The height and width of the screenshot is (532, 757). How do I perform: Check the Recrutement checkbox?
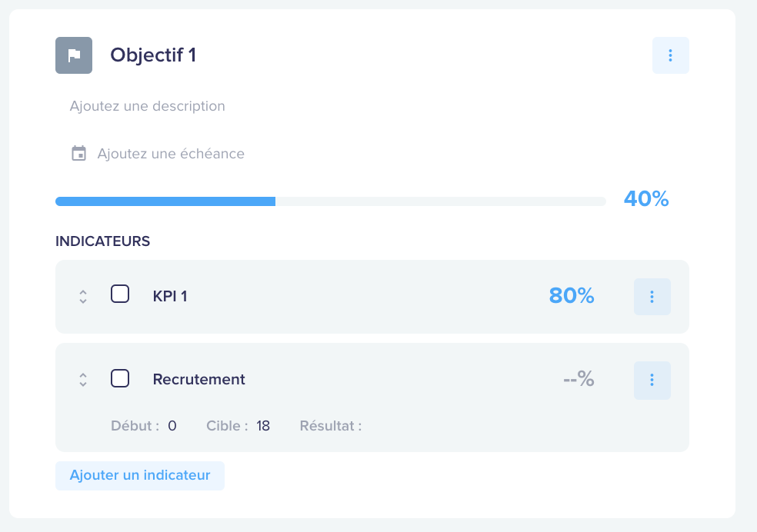[120, 378]
